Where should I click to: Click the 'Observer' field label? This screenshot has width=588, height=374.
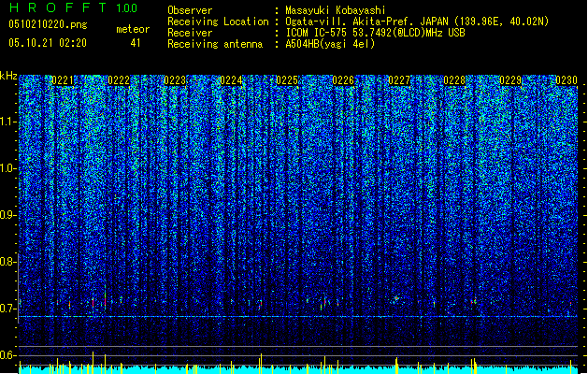(190, 10)
